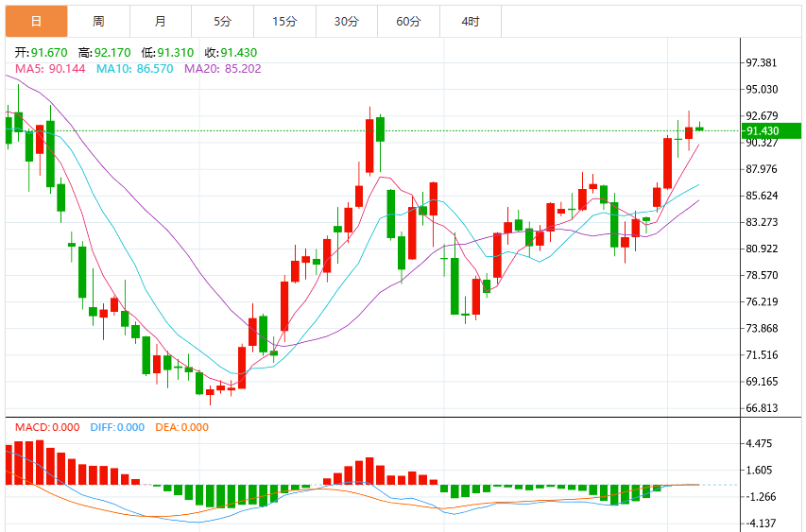This screenshot has height=532, width=806.
Task: Click the MA20 85.202 indicator label
Action: tap(223, 69)
